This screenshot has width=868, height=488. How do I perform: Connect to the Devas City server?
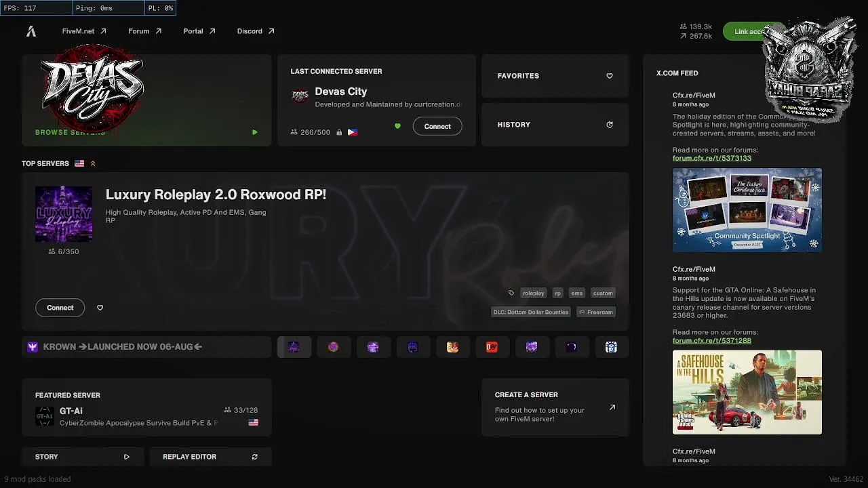437,126
